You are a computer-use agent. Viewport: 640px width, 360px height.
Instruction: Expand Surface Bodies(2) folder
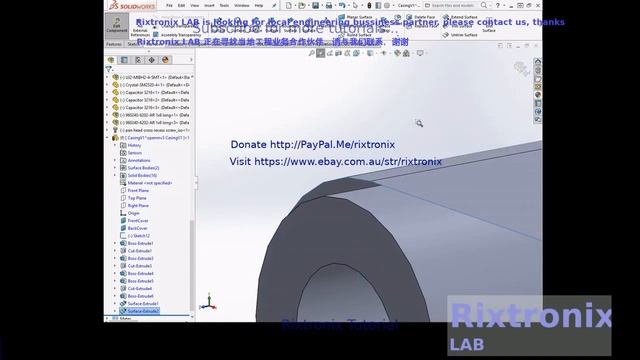(115, 168)
